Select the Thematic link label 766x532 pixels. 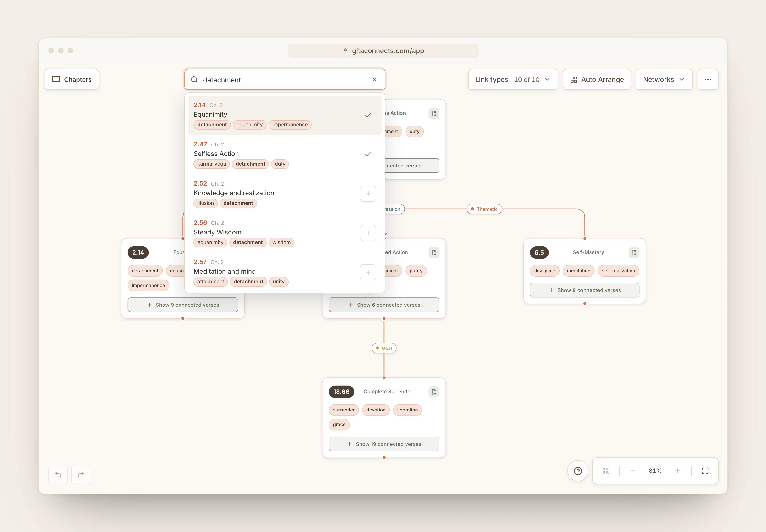click(484, 209)
